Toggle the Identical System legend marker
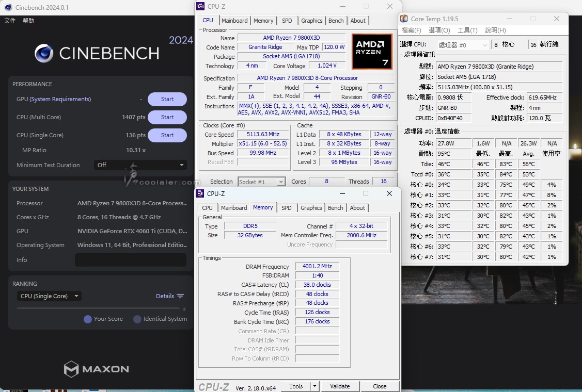582x392 pixels. (137, 319)
